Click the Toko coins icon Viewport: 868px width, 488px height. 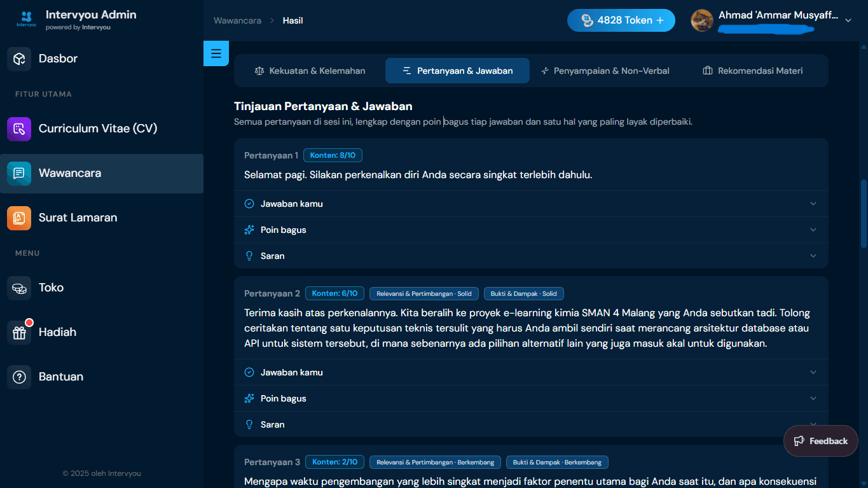(x=19, y=288)
